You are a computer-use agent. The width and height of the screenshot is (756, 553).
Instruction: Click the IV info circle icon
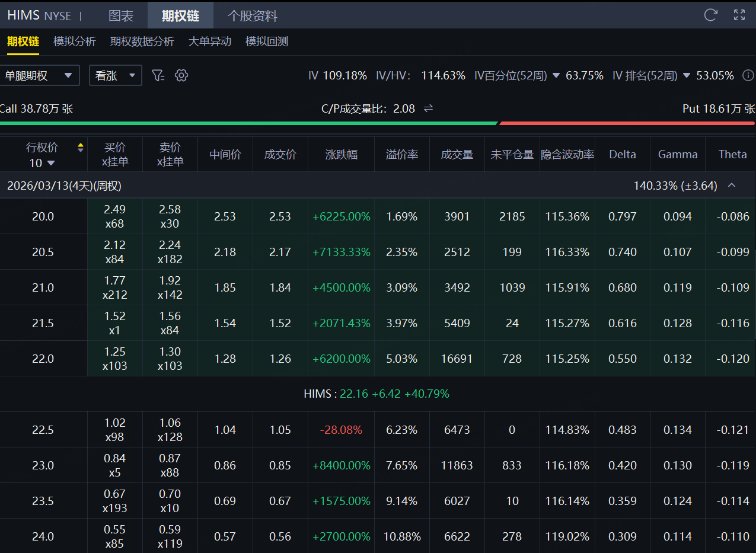(x=748, y=75)
